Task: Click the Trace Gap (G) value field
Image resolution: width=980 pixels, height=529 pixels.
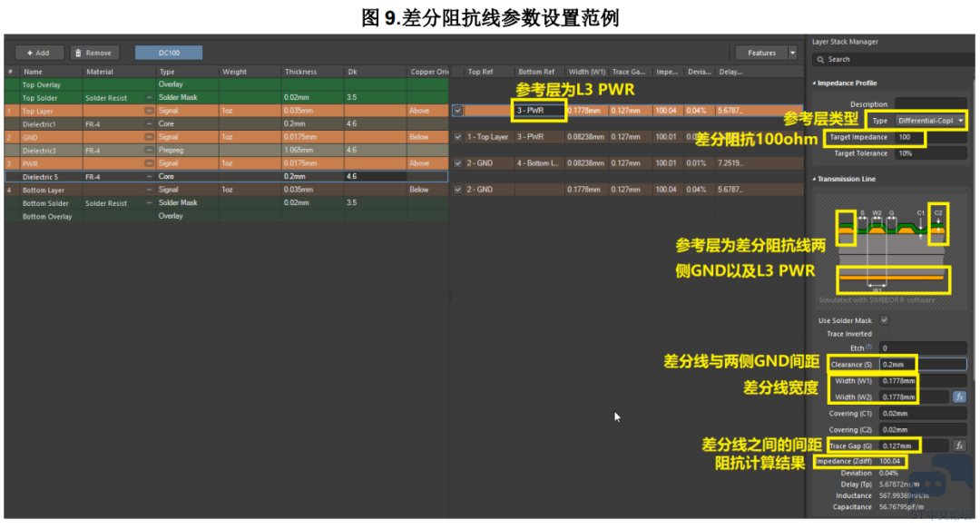Action: coord(914,446)
